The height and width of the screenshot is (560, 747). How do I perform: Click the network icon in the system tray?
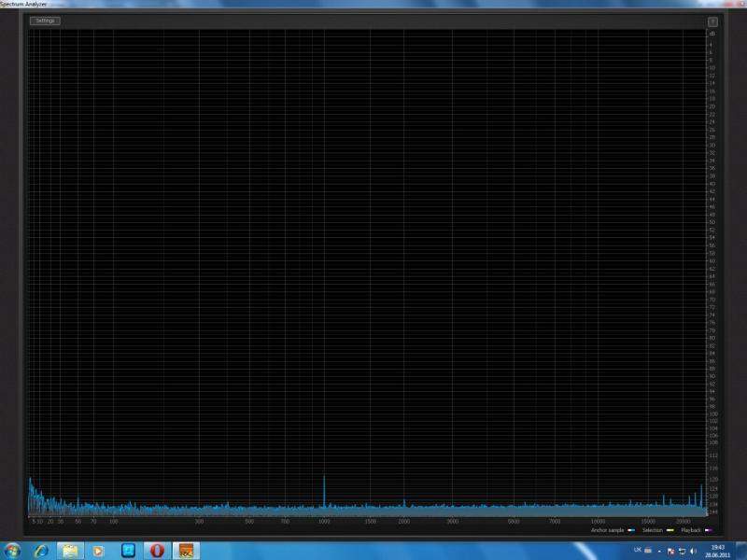(x=683, y=552)
